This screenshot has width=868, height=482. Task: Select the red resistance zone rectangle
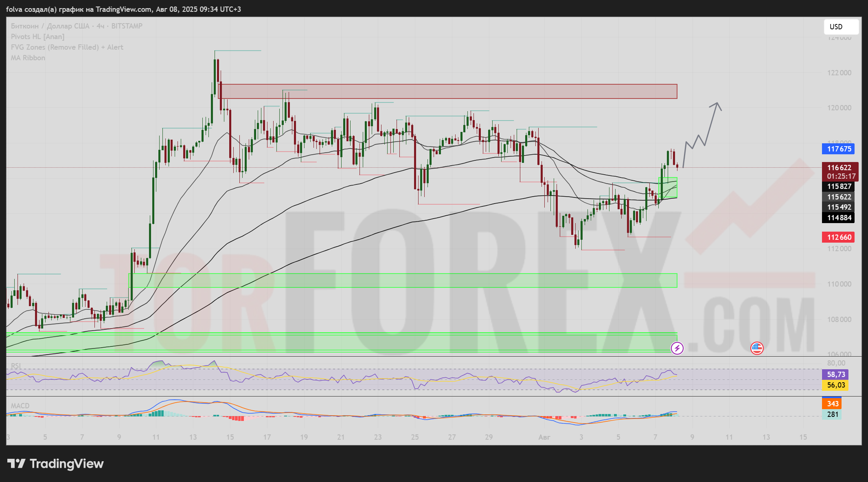pyautogui.click(x=448, y=91)
